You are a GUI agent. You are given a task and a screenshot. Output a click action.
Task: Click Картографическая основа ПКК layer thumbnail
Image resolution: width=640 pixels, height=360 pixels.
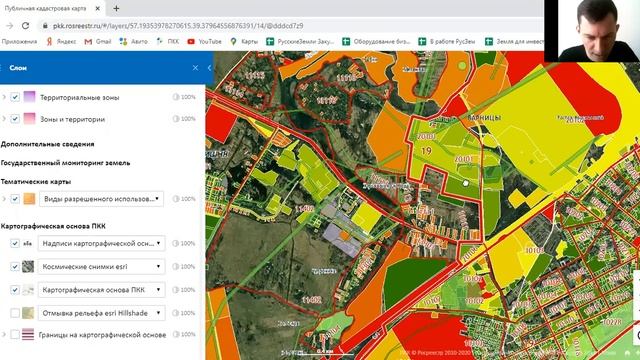[x=28, y=290]
